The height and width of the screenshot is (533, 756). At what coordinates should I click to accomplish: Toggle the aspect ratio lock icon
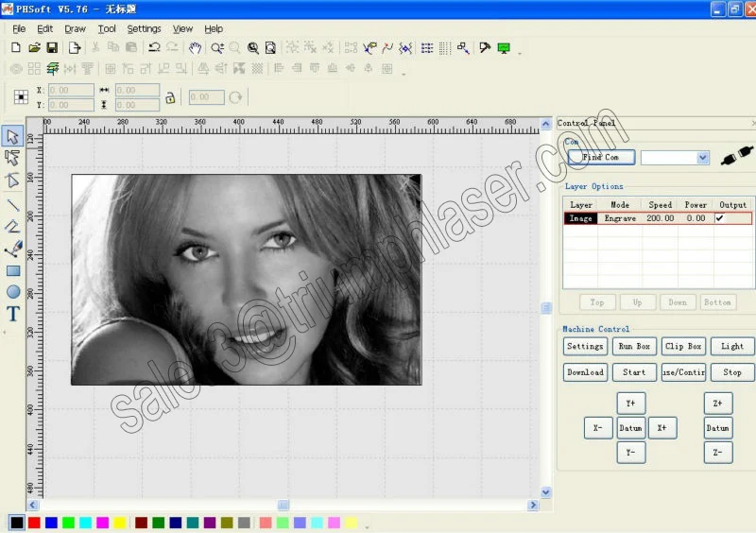170,97
